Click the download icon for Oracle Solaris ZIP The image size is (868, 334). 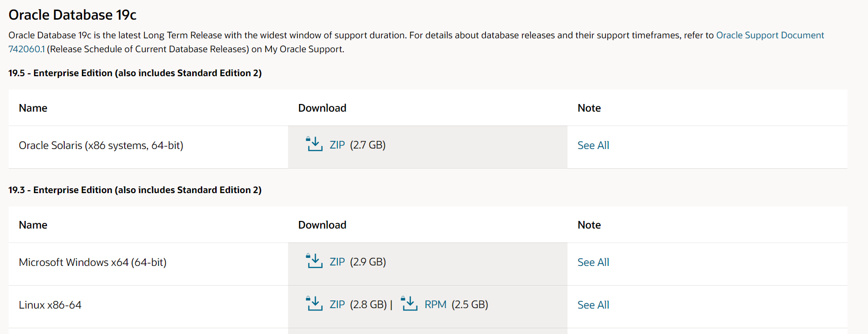314,144
